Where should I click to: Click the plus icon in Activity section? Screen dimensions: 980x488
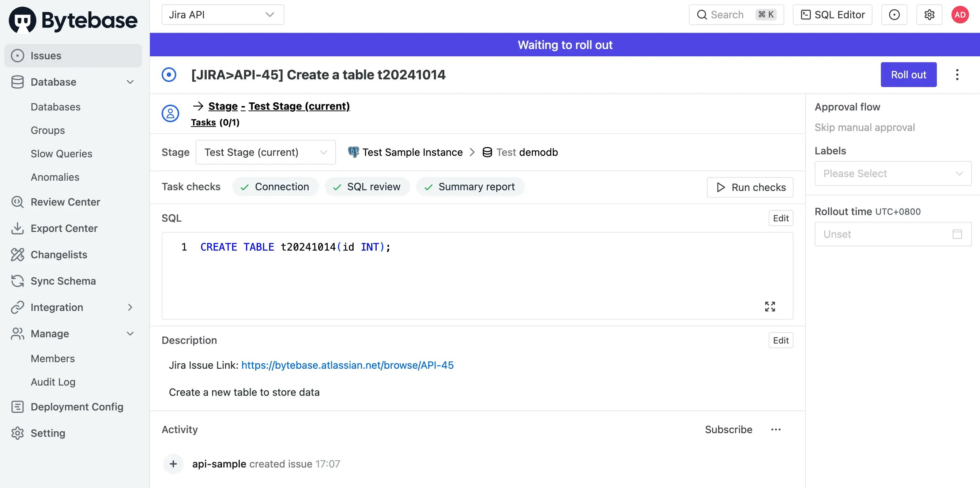(173, 463)
